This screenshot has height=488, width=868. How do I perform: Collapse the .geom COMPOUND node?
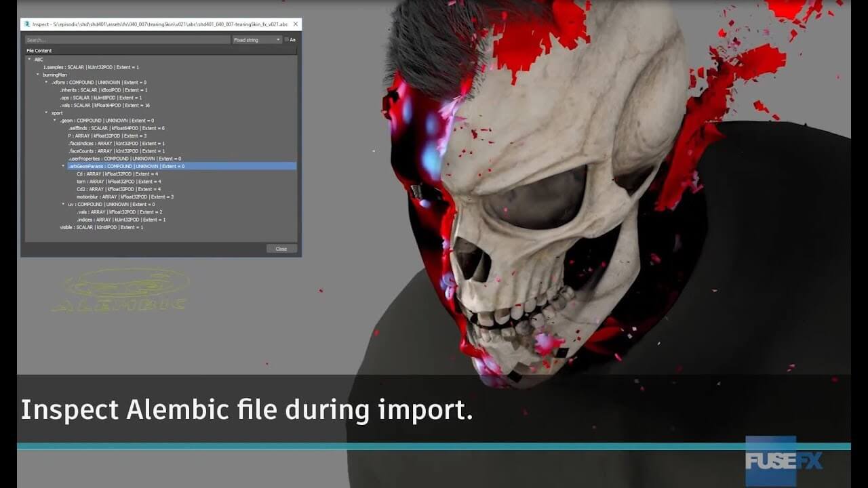(x=56, y=120)
